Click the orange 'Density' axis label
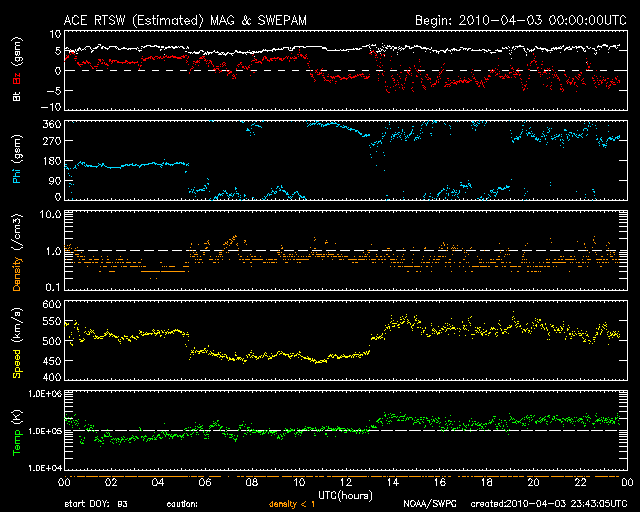The width and height of the screenshot is (640, 512). (x=17, y=273)
